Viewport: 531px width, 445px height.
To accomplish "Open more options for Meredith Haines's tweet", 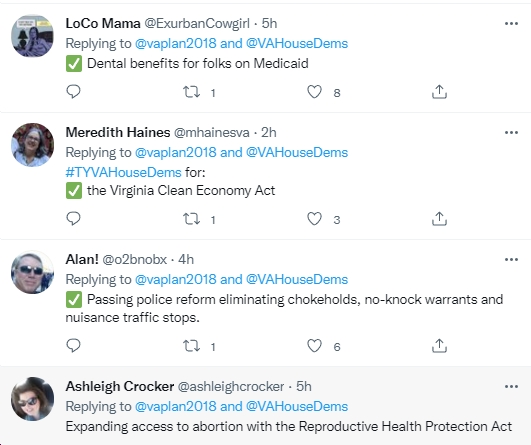I will coord(511,132).
